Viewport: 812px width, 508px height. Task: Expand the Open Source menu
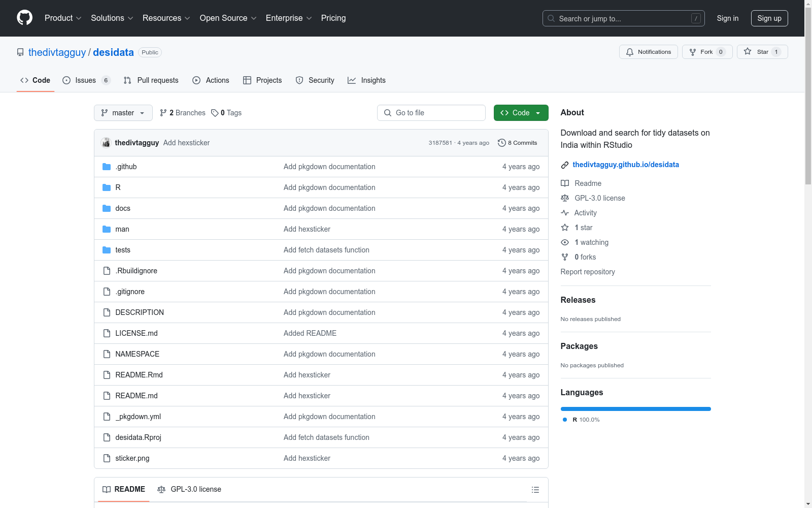228,18
